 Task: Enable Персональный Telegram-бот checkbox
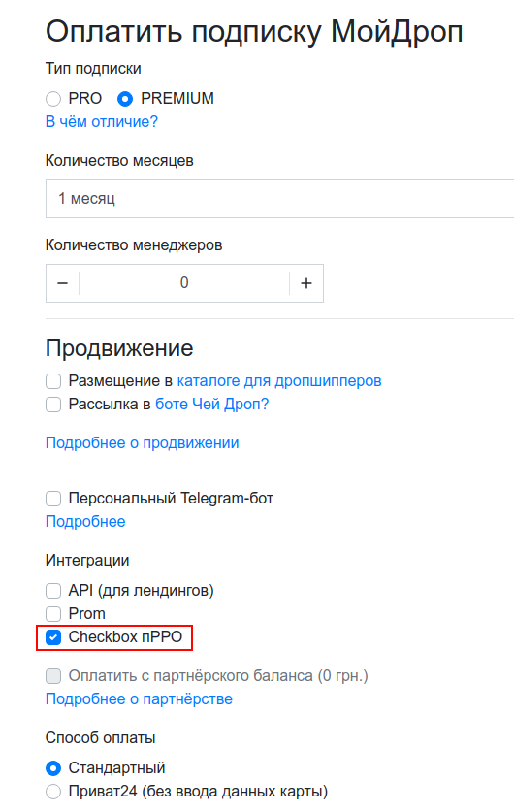53,499
